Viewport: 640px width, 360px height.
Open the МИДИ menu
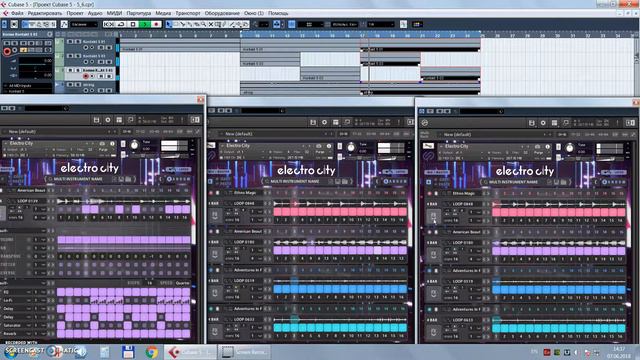pos(114,13)
